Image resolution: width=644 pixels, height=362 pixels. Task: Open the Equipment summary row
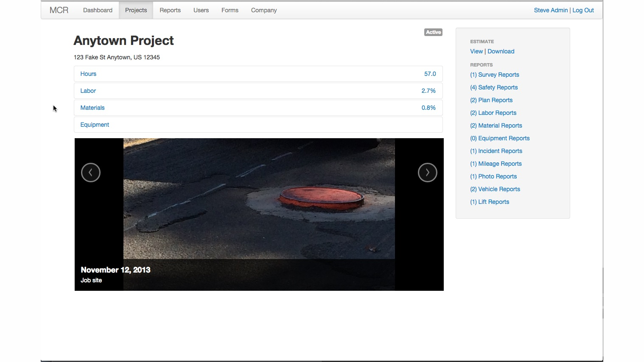tap(258, 125)
